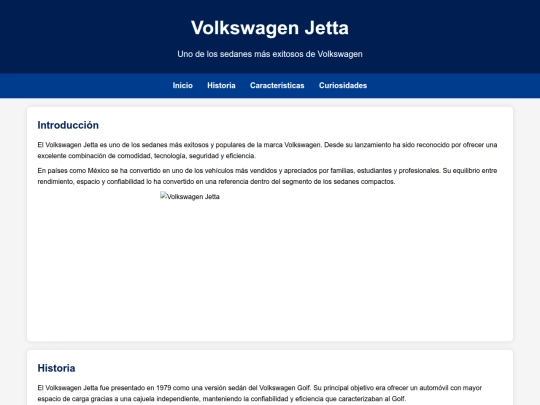Open the Inicio navigation link
Screen dimensions: 540x405
click(x=183, y=85)
